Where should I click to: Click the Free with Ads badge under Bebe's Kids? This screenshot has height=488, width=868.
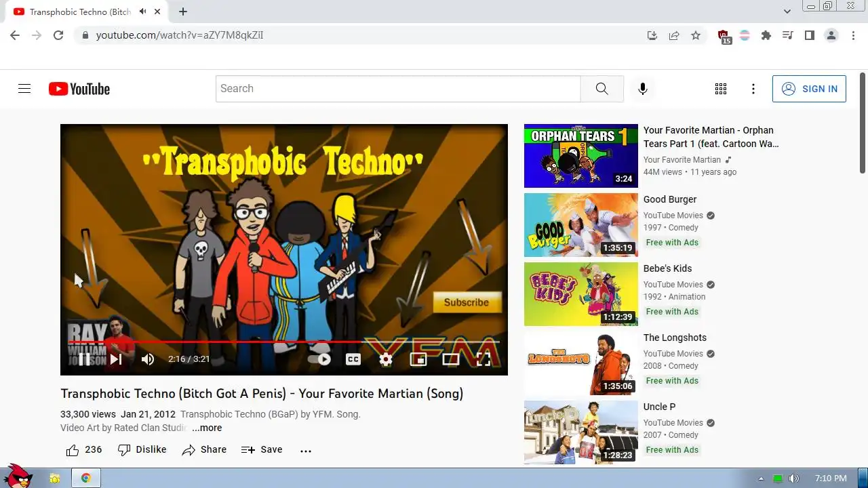(x=672, y=312)
